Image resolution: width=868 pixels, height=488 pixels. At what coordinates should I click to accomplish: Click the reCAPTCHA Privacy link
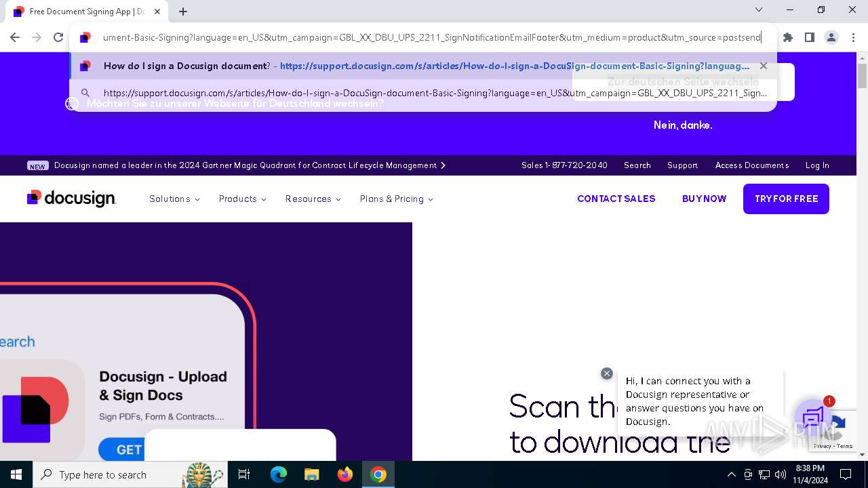click(x=822, y=446)
